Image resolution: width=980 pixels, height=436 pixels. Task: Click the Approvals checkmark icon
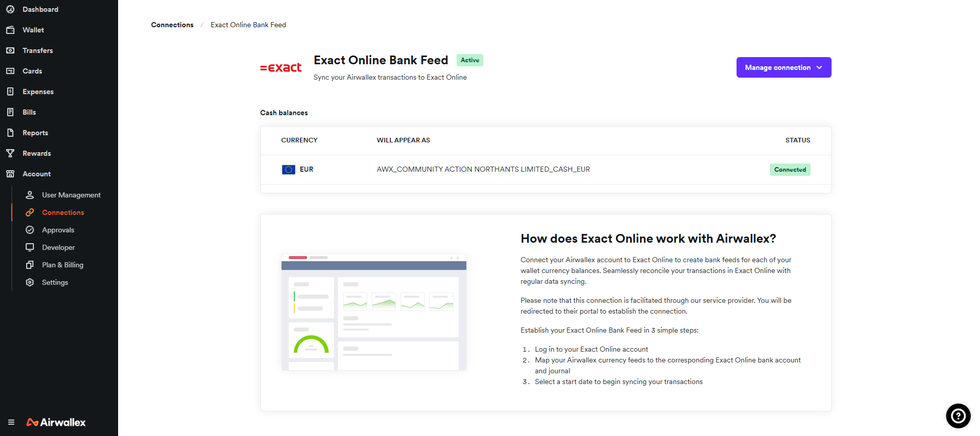click(x=30, y=230)
